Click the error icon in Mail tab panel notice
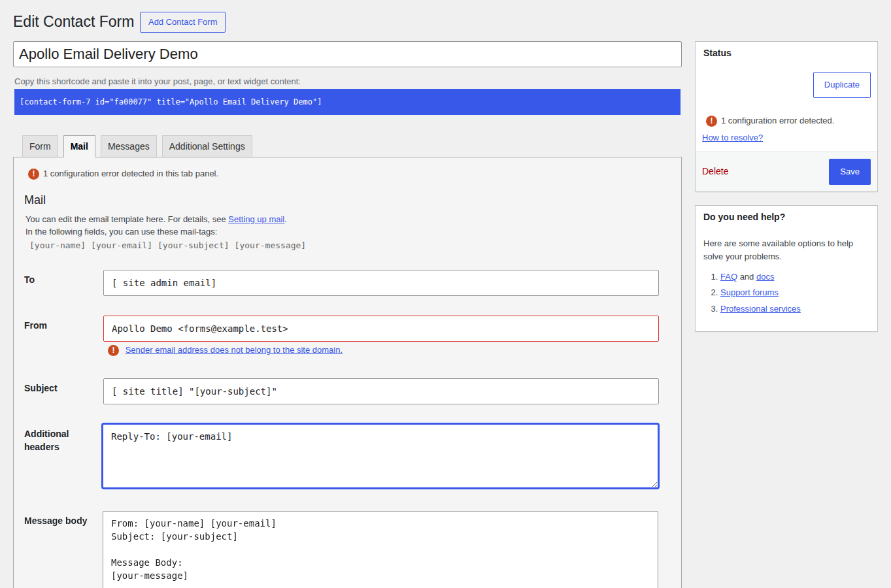 pos(33,174)
